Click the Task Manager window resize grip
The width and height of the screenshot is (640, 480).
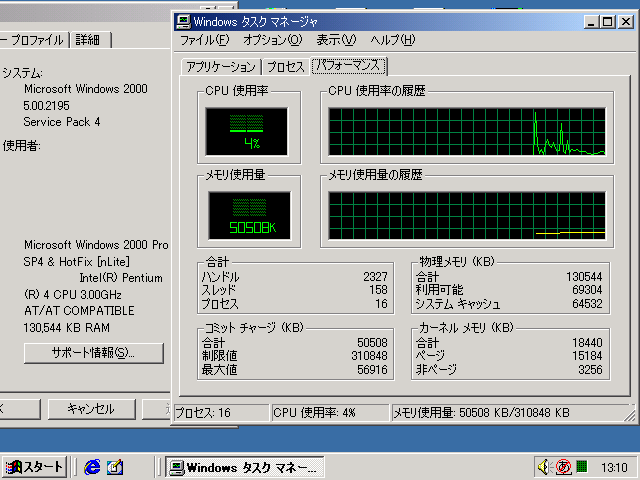click(x=630, y=415)
